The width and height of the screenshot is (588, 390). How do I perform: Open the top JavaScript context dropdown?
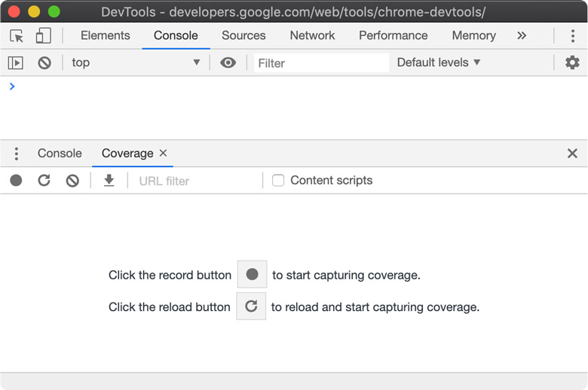pos(136,62)
